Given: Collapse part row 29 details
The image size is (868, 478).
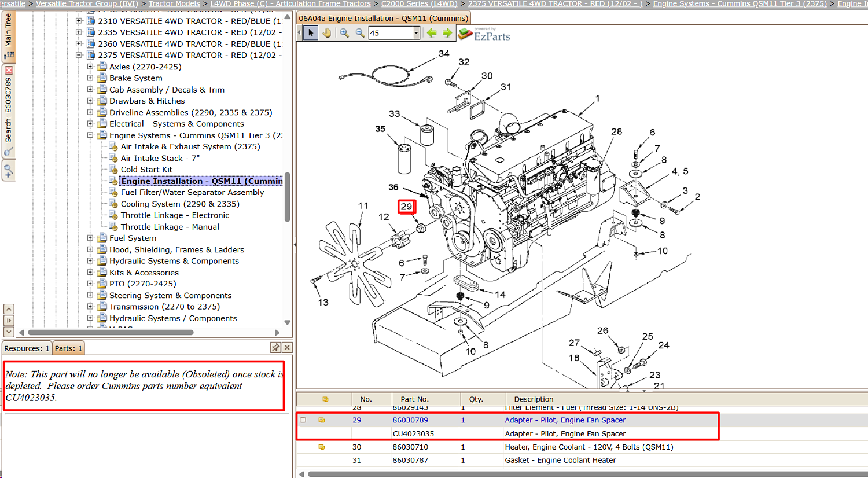Looking at the screenshot, I should click(x=303, y=420).
